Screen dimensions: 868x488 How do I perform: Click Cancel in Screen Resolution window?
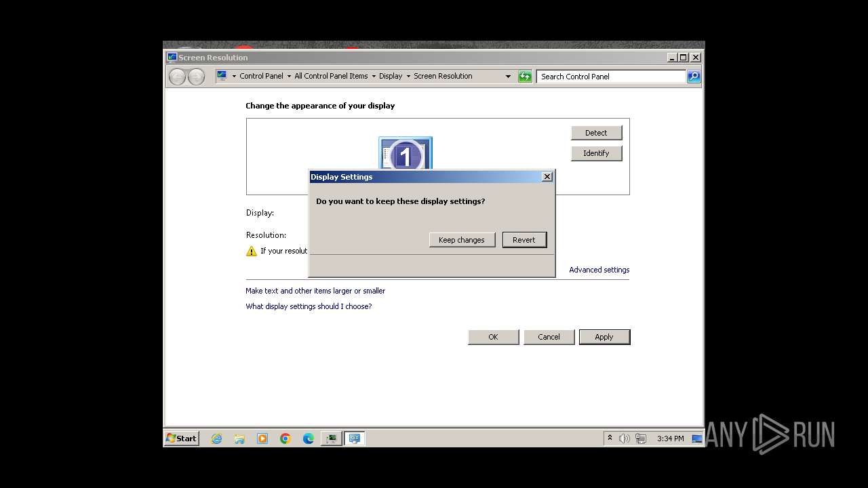coord(549,337)
